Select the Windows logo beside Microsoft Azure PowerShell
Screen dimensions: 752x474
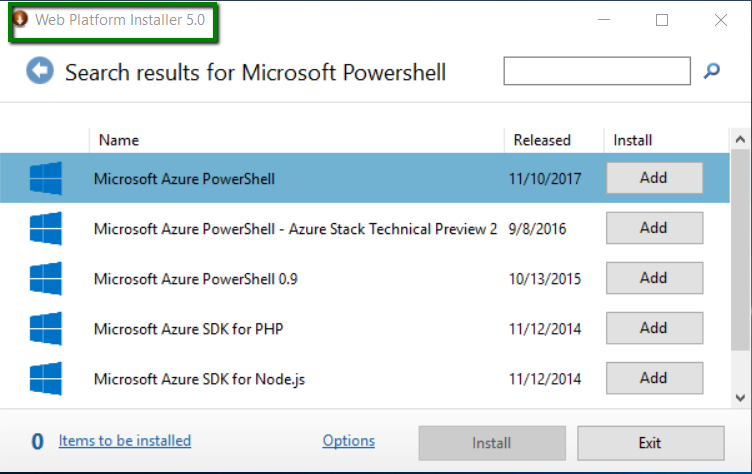coord(46,178)
